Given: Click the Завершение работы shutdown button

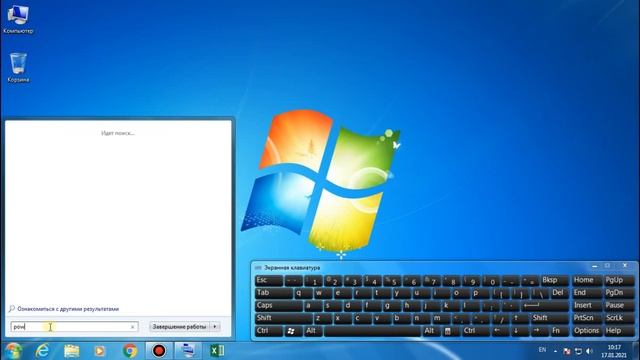Looking at the screenshot, I should pyautogui.click(x=180, y=327).
